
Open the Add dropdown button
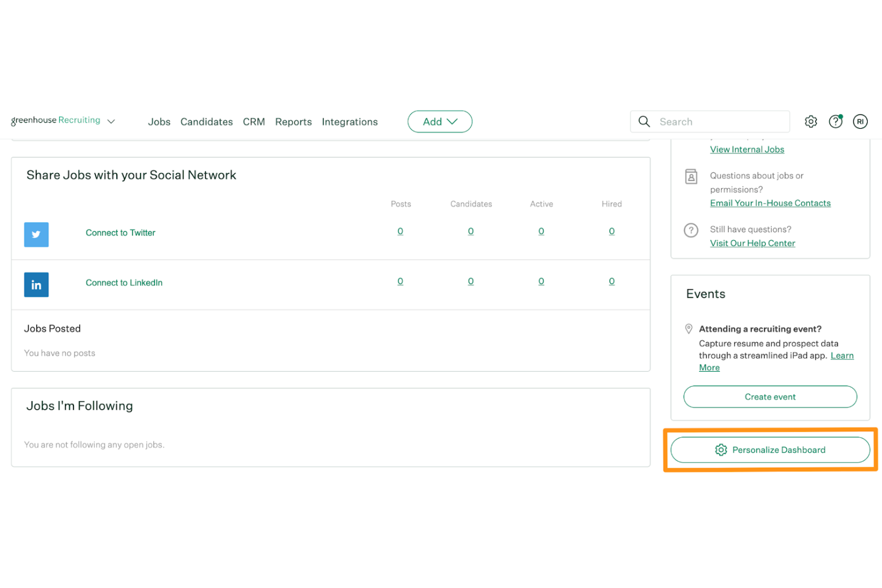coord(440,122)
